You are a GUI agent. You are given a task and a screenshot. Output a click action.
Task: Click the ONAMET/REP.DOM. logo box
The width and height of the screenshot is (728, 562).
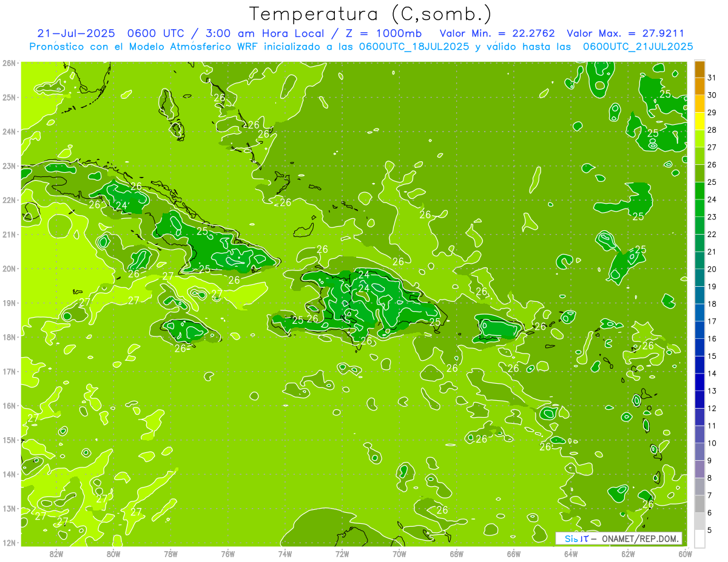(x=619, y=538)
